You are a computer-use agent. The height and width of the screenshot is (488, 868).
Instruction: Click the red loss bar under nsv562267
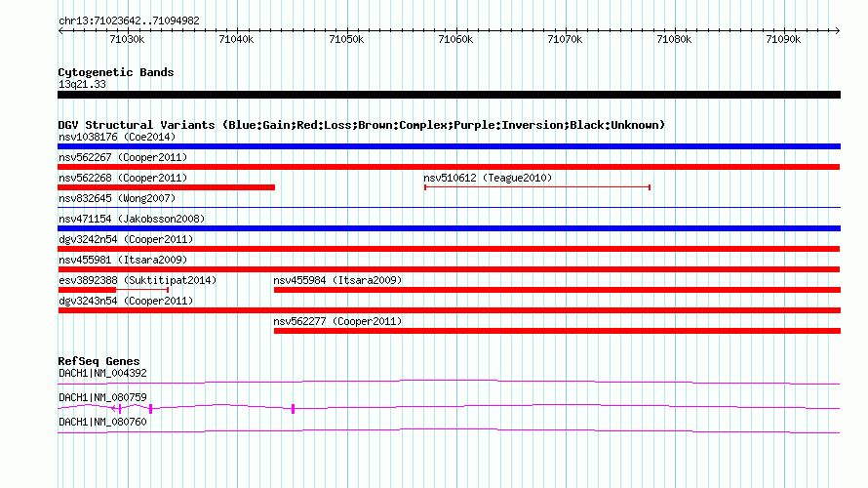pos(449,167)
